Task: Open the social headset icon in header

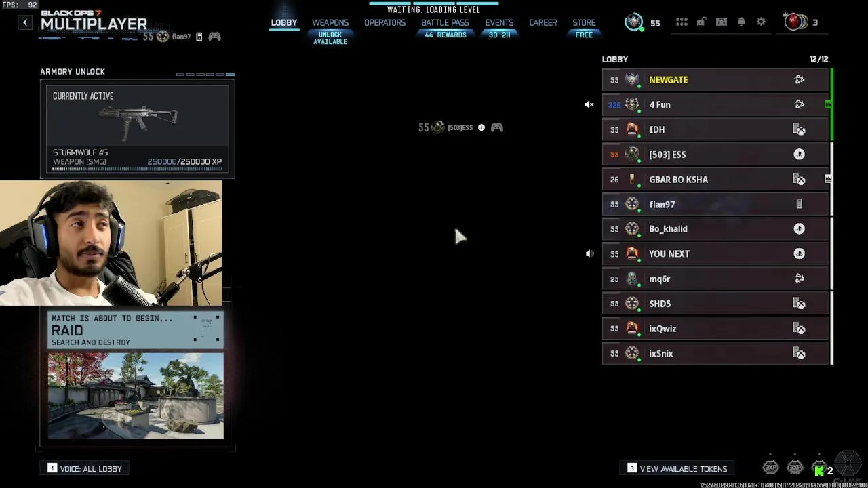Action: click(722, 22)
